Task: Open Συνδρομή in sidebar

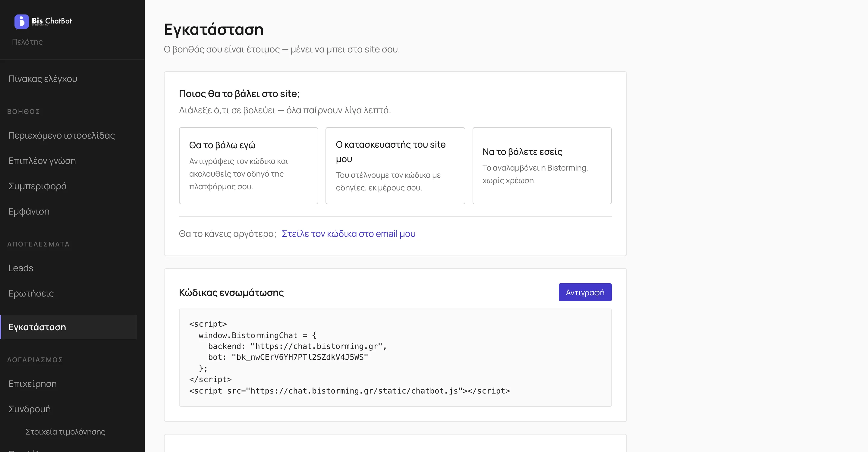Action: [30, 409]
